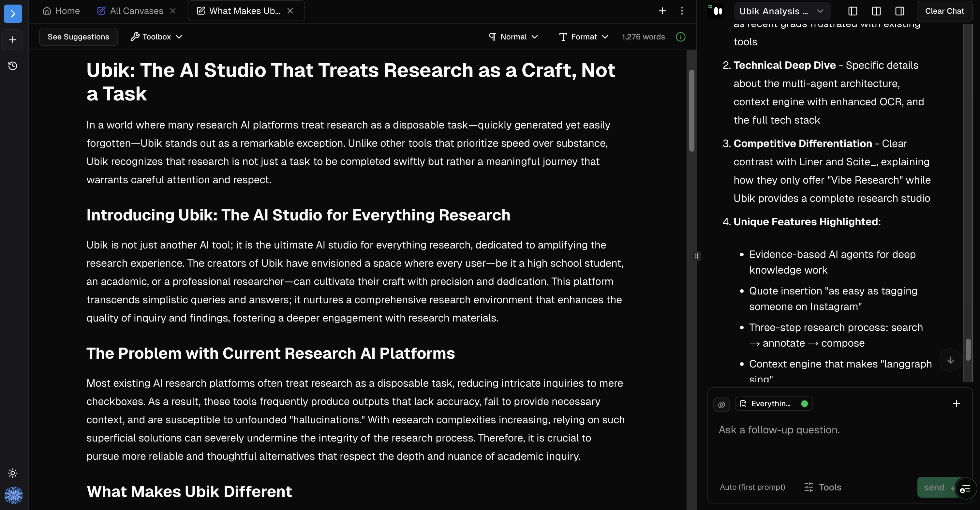Click the green info circle icon
The image size is (980, 510).
(681, 37)
